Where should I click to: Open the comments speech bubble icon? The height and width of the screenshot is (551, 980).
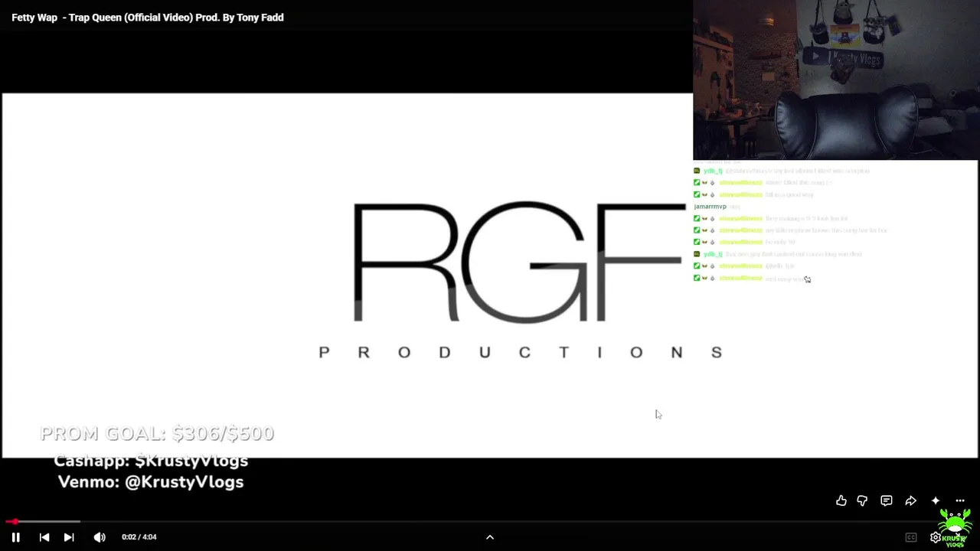[887, 500]
